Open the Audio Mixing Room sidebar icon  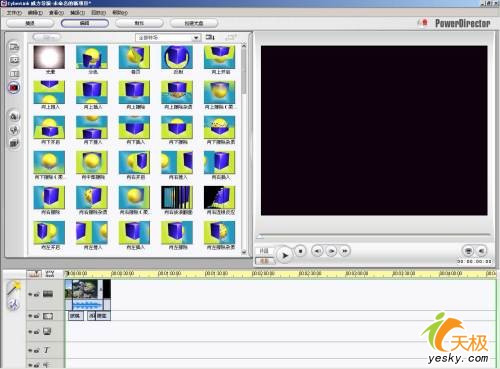(14, 116)
